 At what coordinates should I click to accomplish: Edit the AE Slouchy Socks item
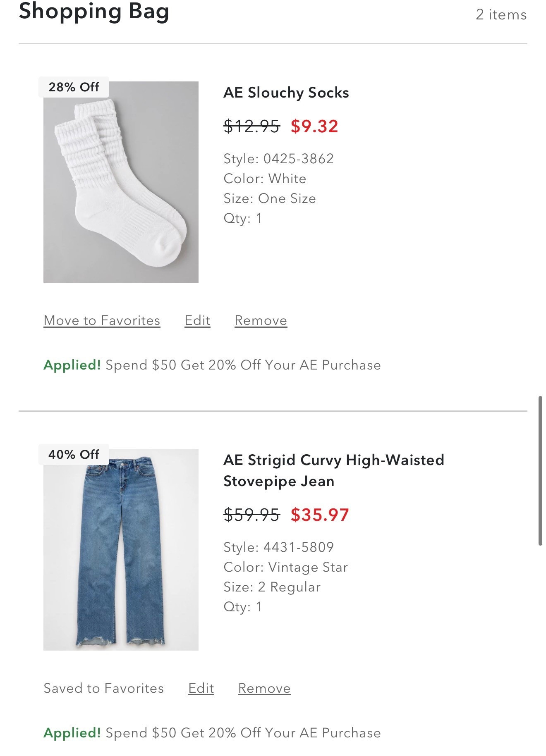coord(197,320)
